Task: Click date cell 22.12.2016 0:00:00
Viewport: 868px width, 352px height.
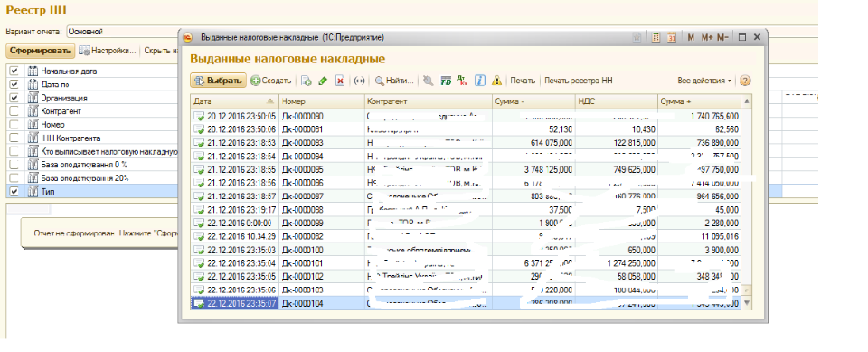Action: point(239,223)
